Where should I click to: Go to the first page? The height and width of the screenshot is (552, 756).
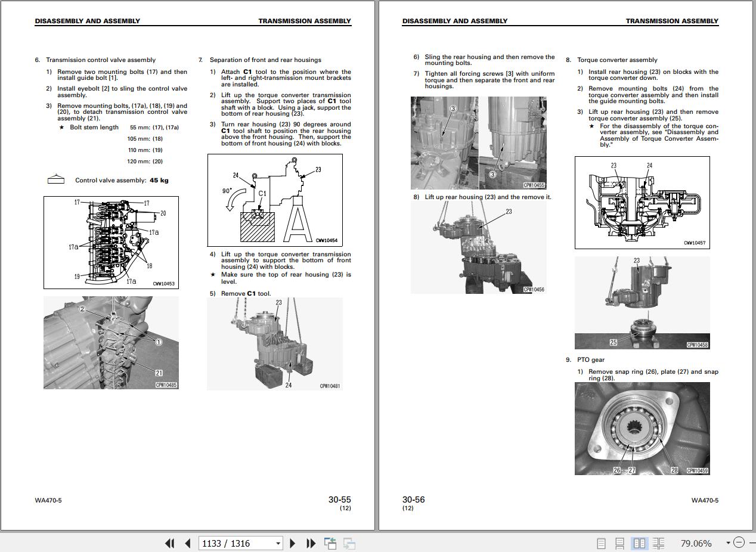170,543
